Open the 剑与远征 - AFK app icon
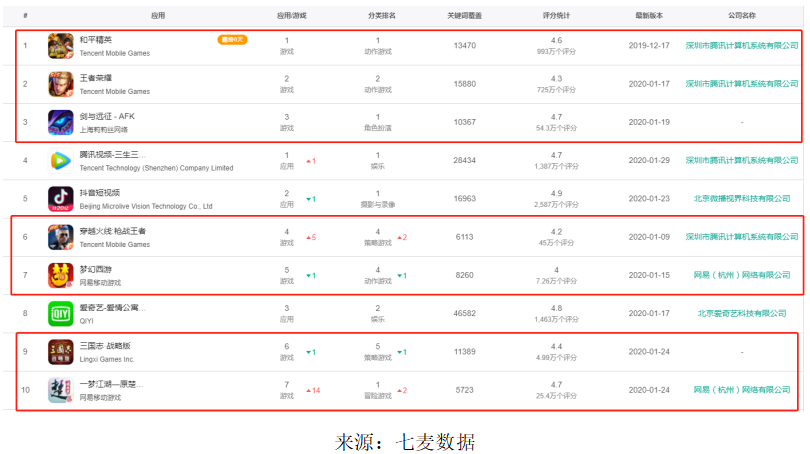Image resolution: width=810 pixels, height=454 pixels. click(x=60, y=122)
